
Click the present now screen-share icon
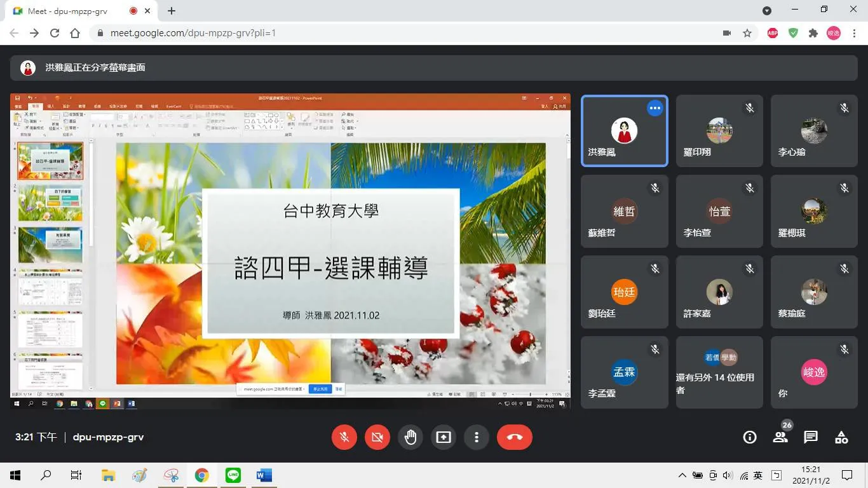[x=444, y=437]
